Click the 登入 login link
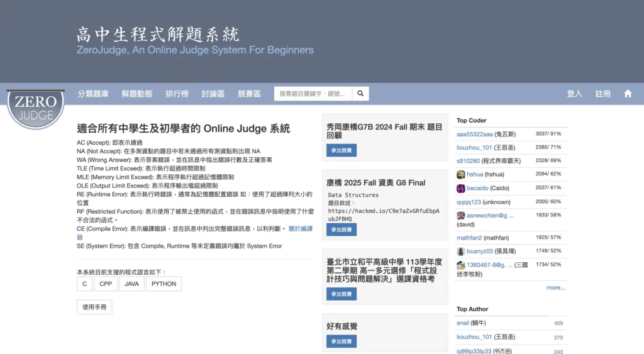The width and height of the screenshot is (644, 354). click(x=574, y=94)
